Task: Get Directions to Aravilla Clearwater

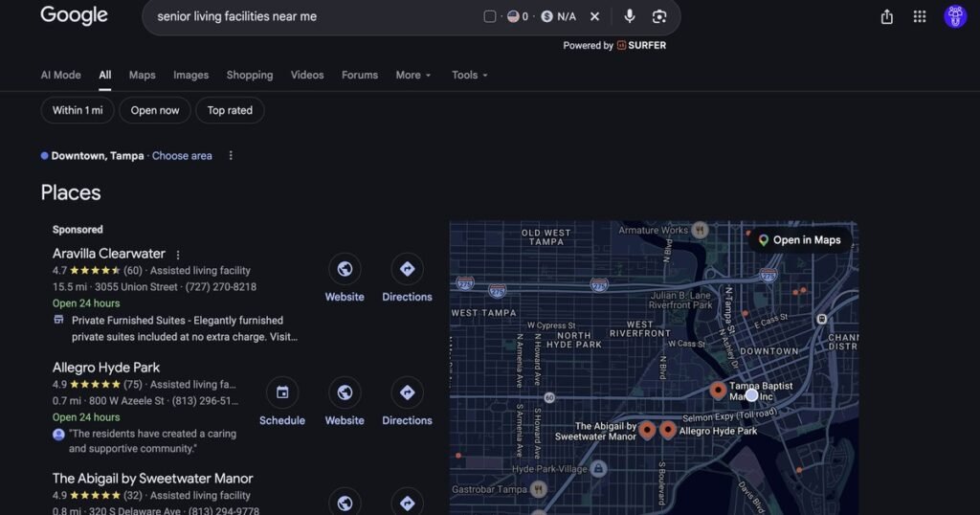Action: tap(407, 269)
